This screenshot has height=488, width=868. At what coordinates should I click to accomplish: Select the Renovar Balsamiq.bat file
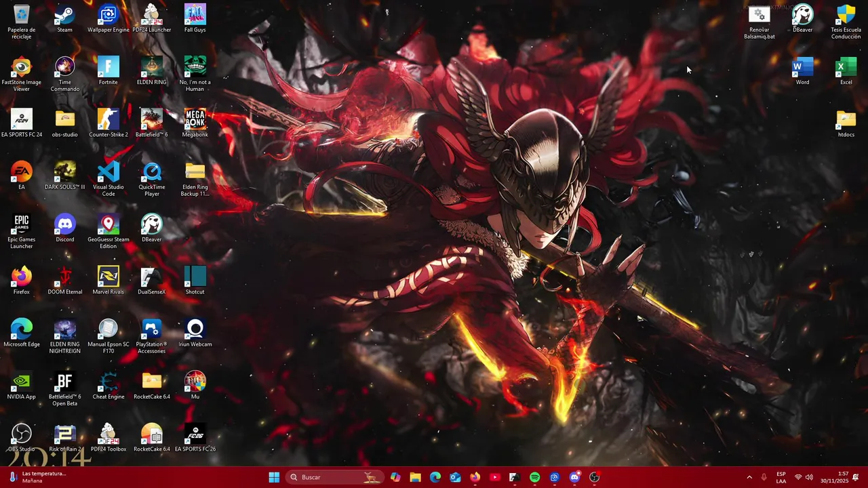click(759, 22)
